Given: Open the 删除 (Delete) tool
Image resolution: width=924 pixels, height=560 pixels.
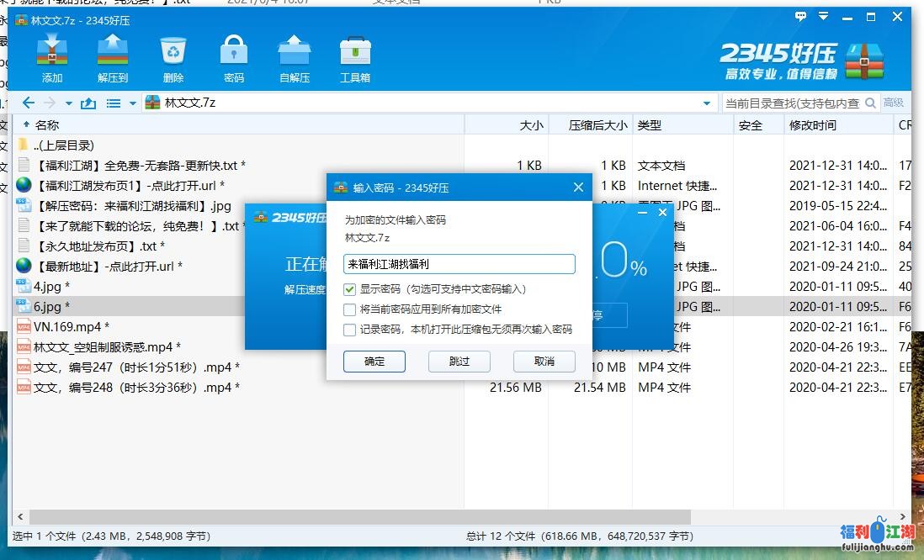Looking at the screenshot, I should tap(173, 57).
